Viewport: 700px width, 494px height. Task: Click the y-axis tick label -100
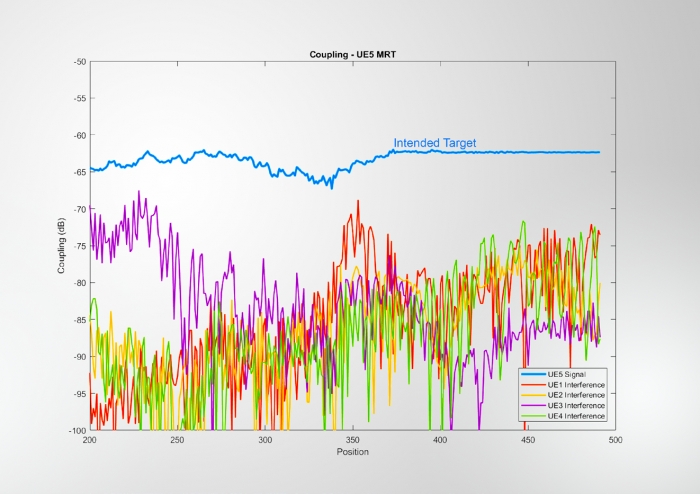78,431
